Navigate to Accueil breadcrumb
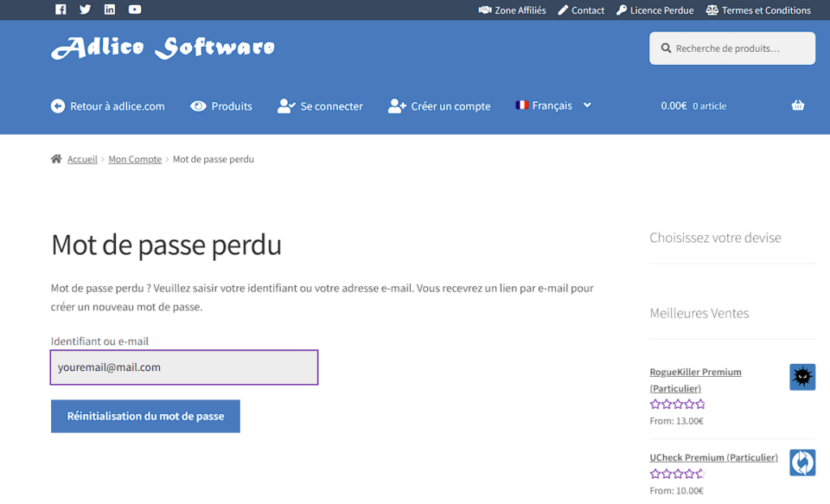Viewport: 830px width, 504px height. (x=82, y=160)
